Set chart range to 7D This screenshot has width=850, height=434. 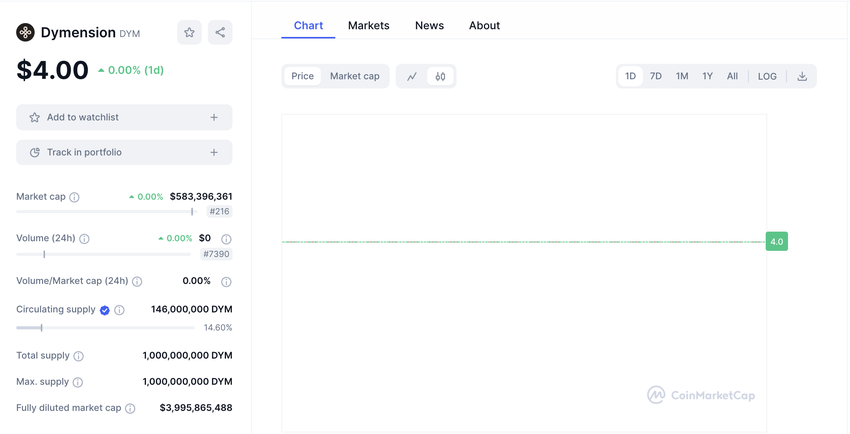coord(656,76)
